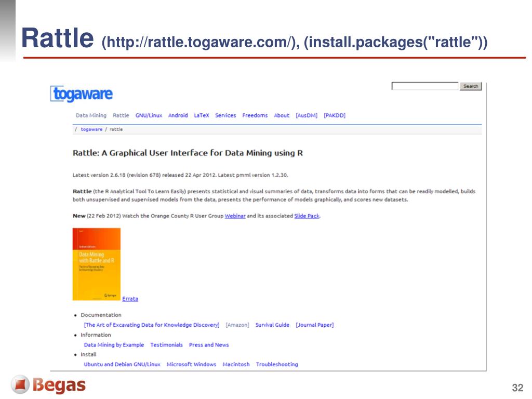Open the [Amazon] link

(x=237, y=325)
